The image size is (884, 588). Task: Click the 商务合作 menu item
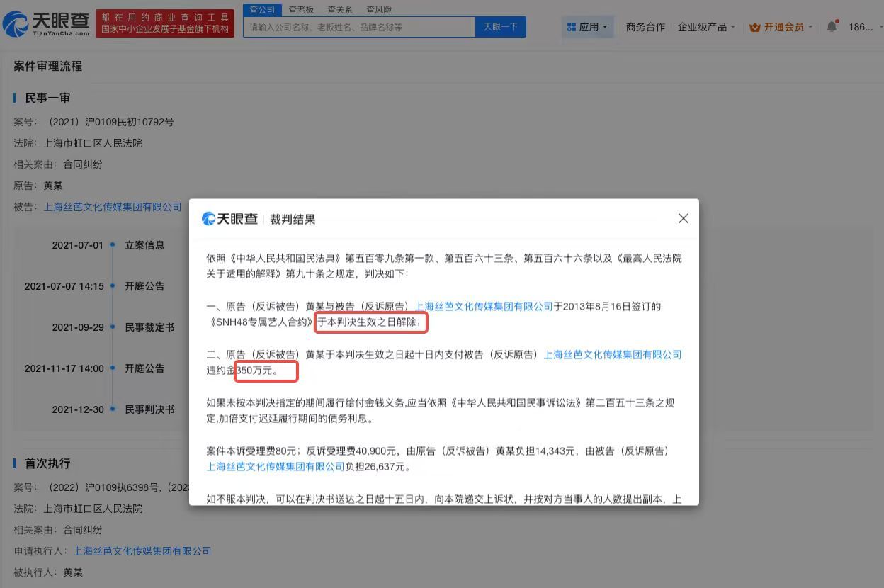click(x=645, y=26)
